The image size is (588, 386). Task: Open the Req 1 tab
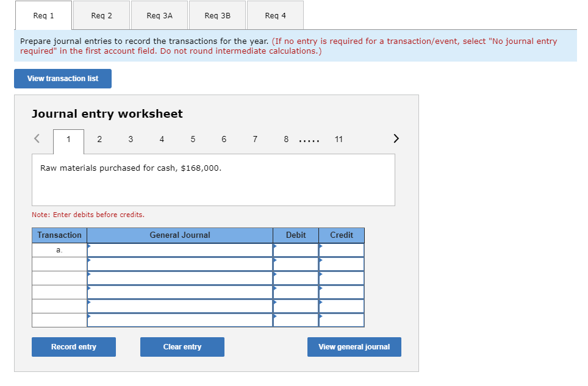click(43, 15)
